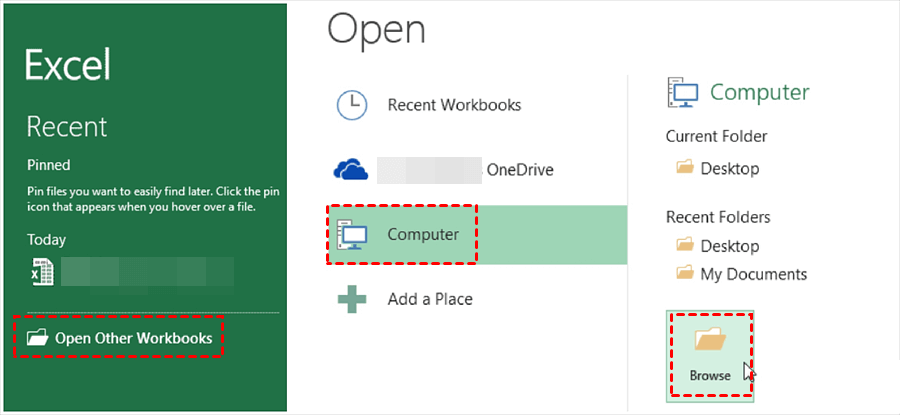Open the Current Folder Desktop entry
Screen dimensions: 900x415
coord(717,169)
